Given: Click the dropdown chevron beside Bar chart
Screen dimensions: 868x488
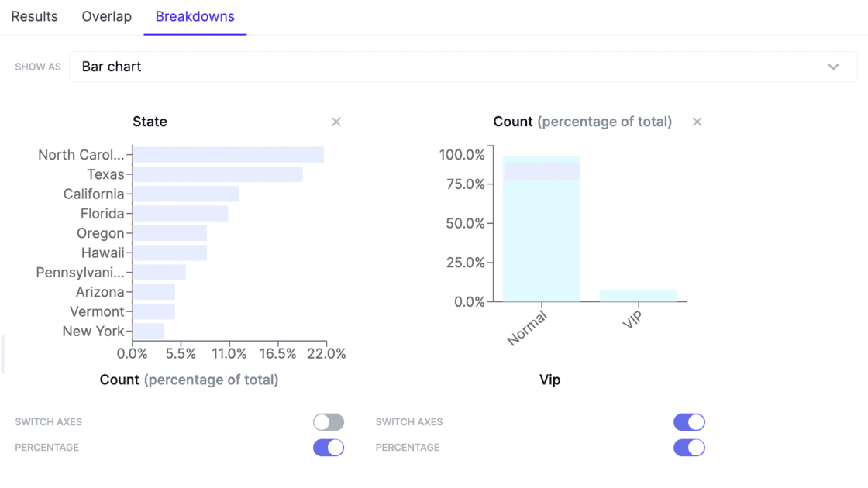Looking at the screenshot, I should 834,67.
